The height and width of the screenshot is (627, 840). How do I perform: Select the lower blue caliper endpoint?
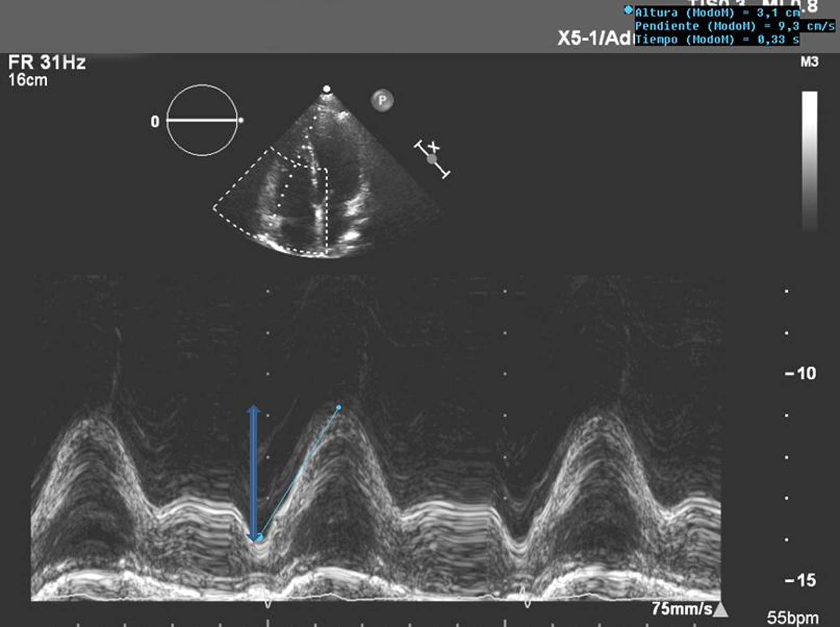[259, 538]
